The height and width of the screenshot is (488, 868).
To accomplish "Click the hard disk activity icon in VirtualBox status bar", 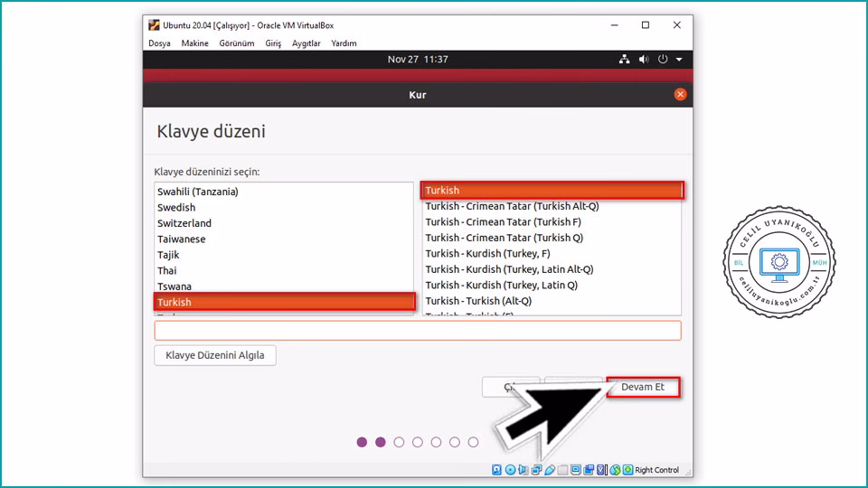I will 496,470.
